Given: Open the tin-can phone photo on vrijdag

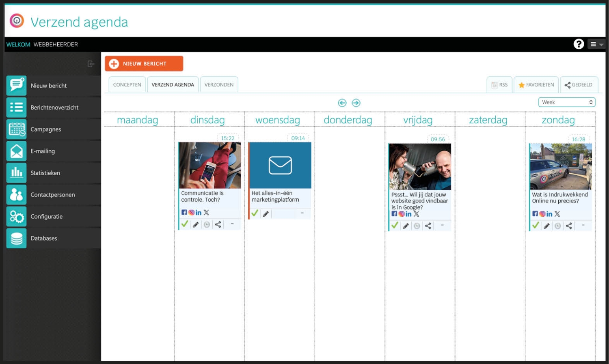Looking at the screenshot, I should [x=420, y=166].
